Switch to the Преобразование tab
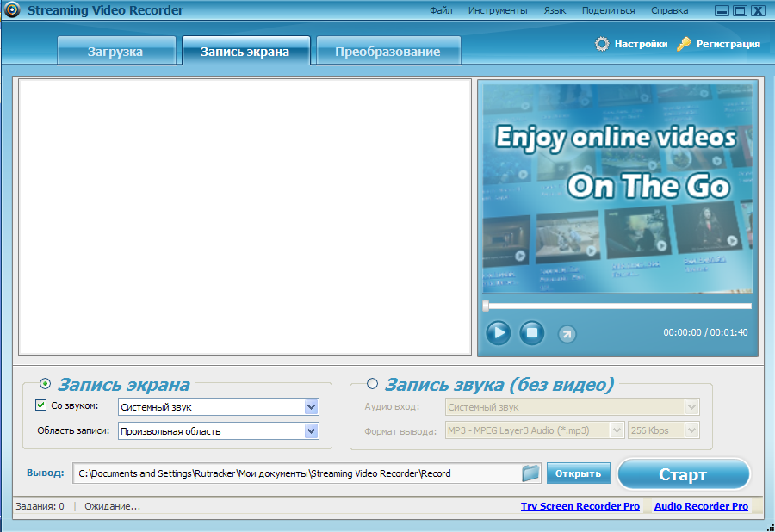The height and width of the screenshot is (532, 775). 388,51
